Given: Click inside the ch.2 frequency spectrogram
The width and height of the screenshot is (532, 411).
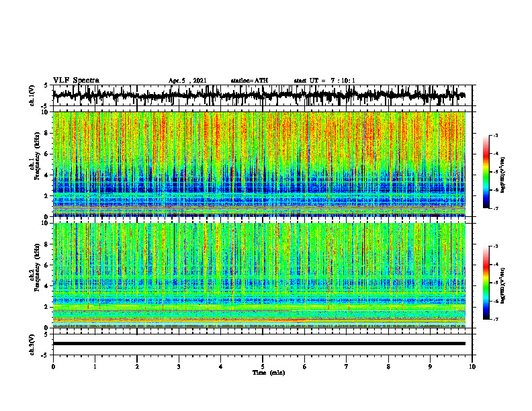Looking at the screenshot, I should click(x=259, y=275).
